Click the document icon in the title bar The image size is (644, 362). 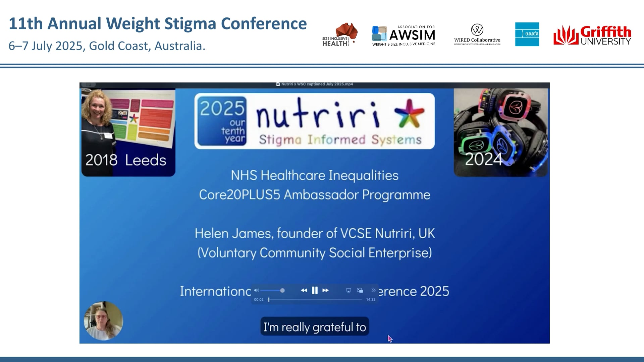[x=278, y=84]
